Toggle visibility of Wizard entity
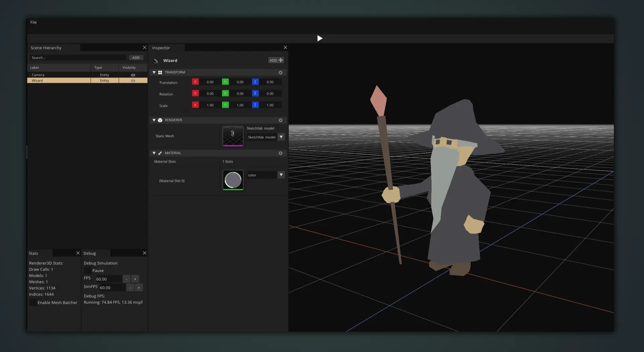The height and width of the screenshot is (352, 644). pos(133,81)
